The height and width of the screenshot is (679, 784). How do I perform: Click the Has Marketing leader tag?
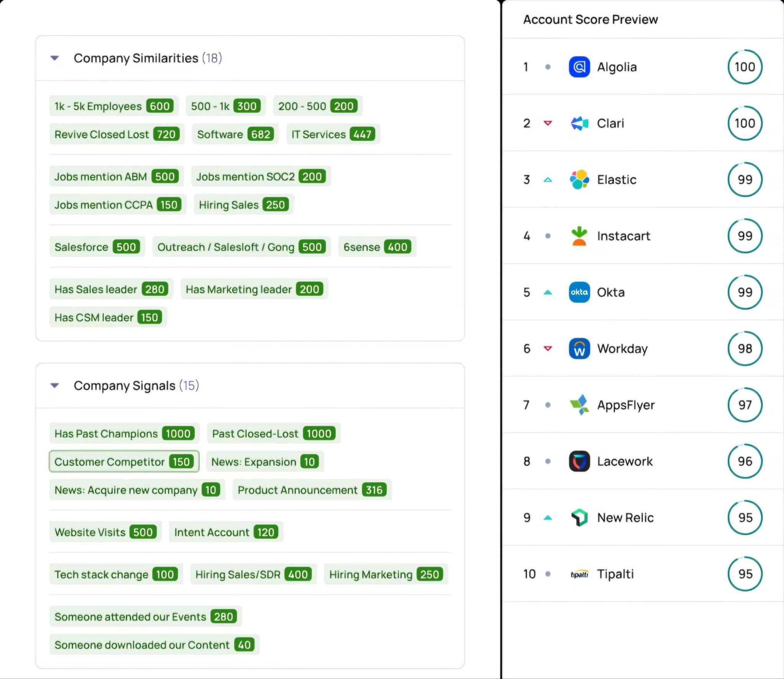tap(255, 289)
